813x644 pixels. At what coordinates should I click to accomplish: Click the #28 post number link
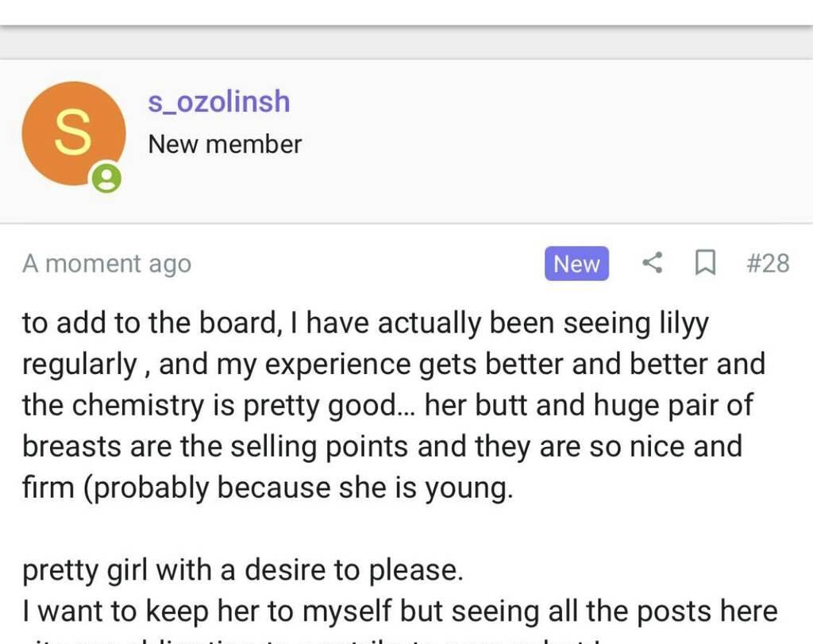click(x=768, y=263)
